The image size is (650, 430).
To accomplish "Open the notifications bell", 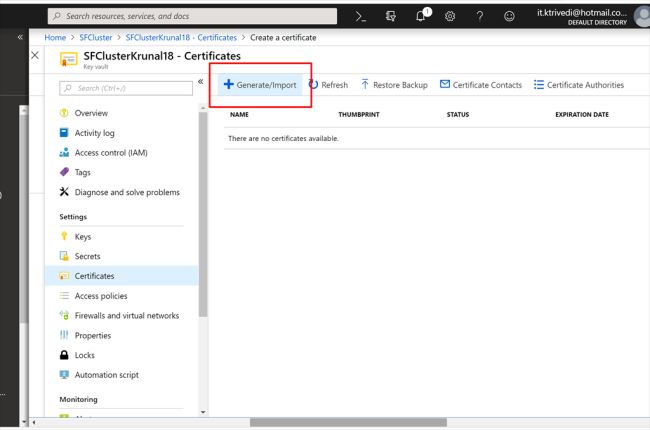I will (x=421, y=15).
